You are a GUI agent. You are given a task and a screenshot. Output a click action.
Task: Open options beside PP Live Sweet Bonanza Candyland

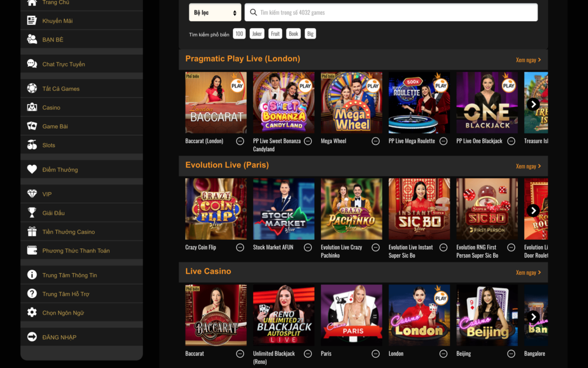(x=308, y=141)
